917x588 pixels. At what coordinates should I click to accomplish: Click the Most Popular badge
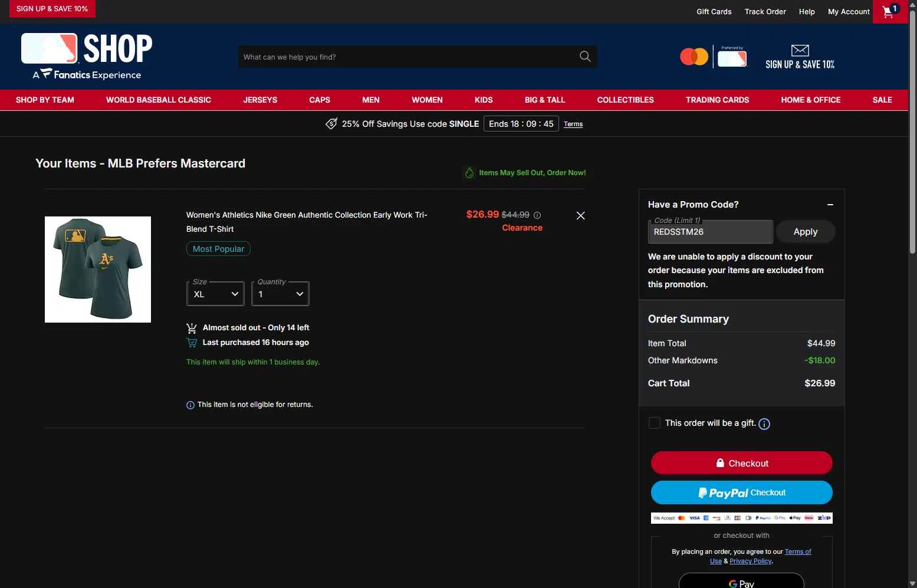[x=218, y=249]
